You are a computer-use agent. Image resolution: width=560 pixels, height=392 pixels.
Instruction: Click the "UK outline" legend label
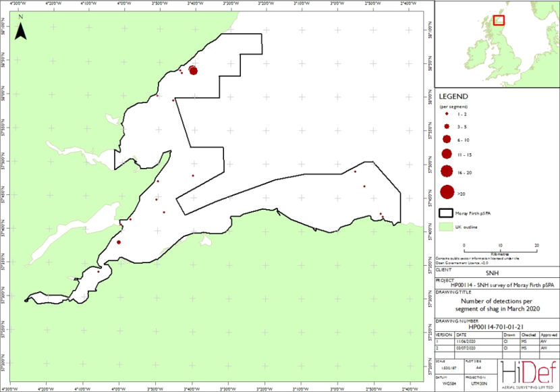pos(466,227)
